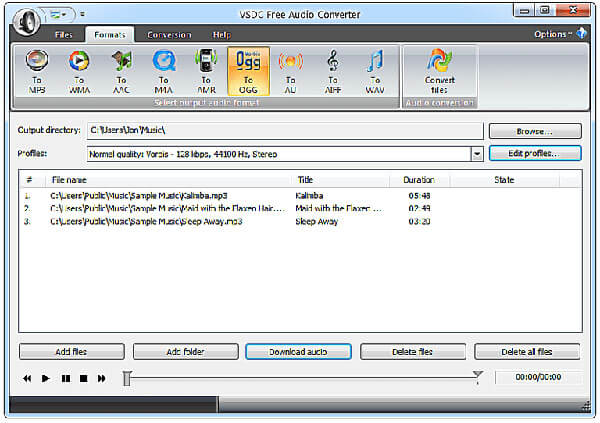Open the Help tab

(222, 35)
